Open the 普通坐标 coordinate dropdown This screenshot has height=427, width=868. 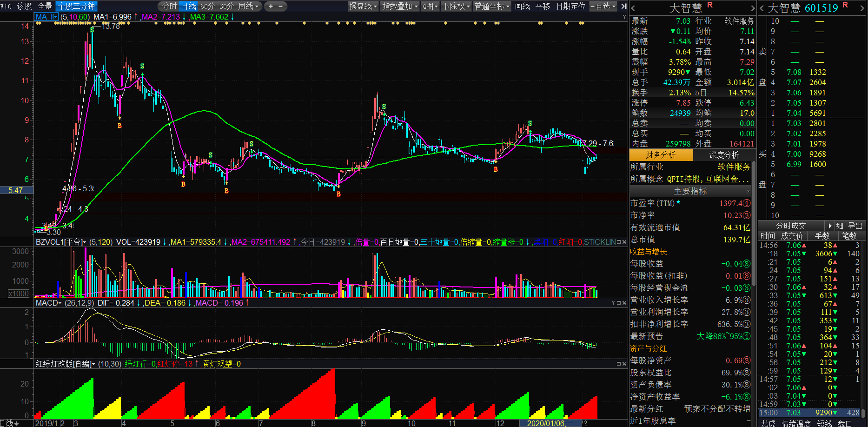point(492,7)
